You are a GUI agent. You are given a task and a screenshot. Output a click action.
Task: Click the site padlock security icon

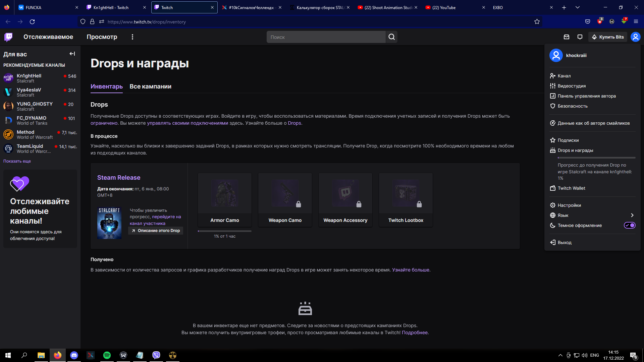coord(92,22)
